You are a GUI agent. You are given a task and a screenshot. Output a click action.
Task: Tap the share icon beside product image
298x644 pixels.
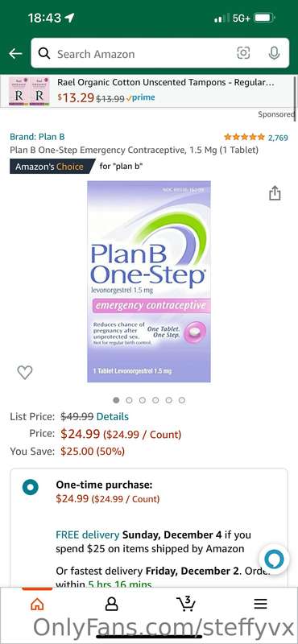[x=275, y=193]
